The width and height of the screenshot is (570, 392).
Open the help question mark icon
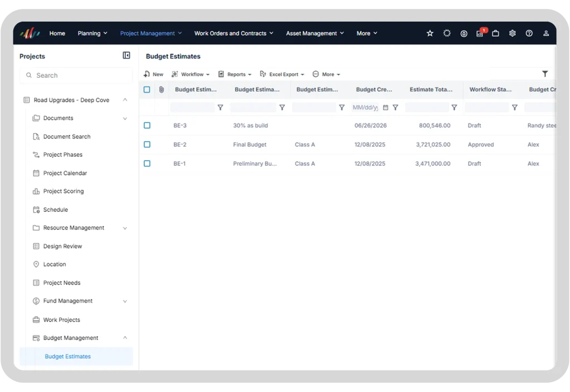tap(529, 33)
